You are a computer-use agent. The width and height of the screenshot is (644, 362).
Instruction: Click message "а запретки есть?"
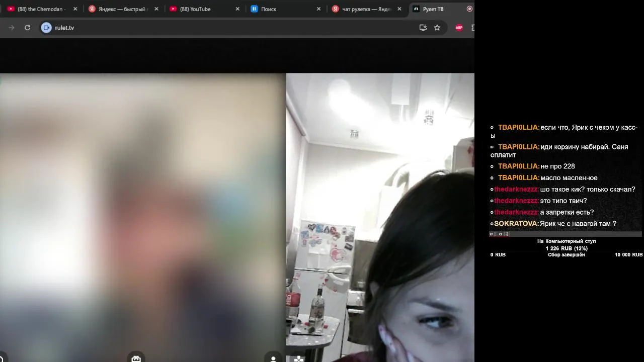[567, 212]
